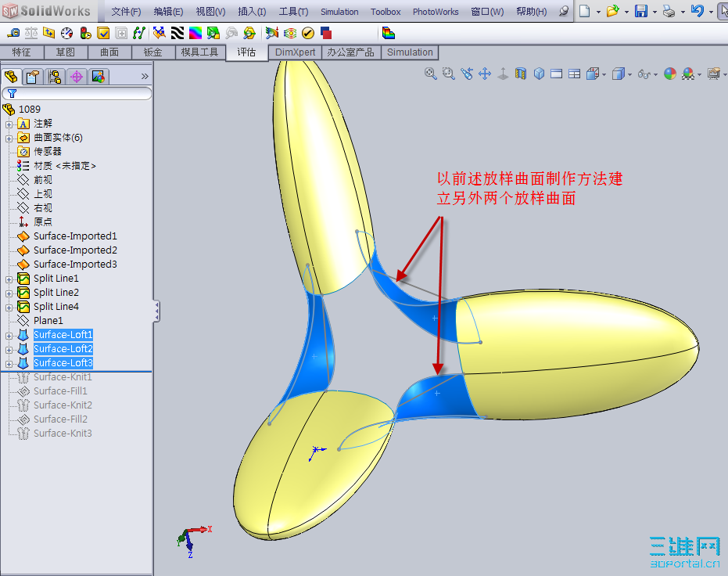
Task: Toggle Zebra Stripes display
Action: (x=178, y=33)
